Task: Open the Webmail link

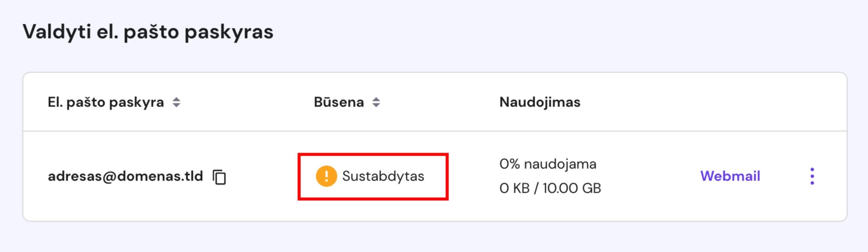Action: (730, 176)
